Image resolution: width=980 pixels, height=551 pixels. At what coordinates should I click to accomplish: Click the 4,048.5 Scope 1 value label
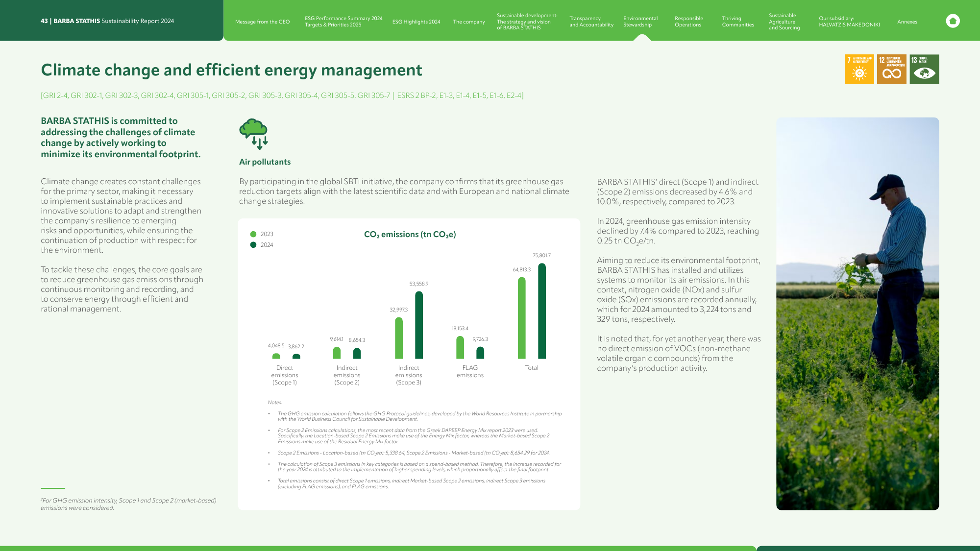(x=276, y=346)
